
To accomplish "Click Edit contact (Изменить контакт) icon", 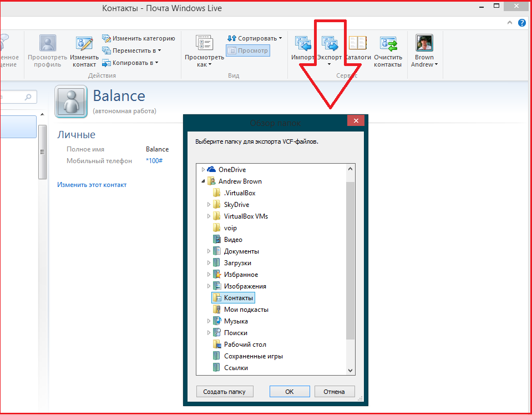I will point(84,43).
